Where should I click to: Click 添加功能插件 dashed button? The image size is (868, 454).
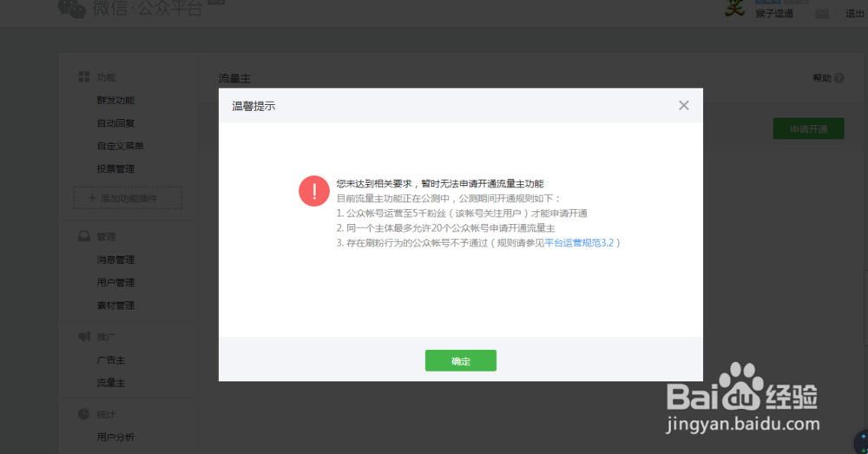tap(128, 198)
